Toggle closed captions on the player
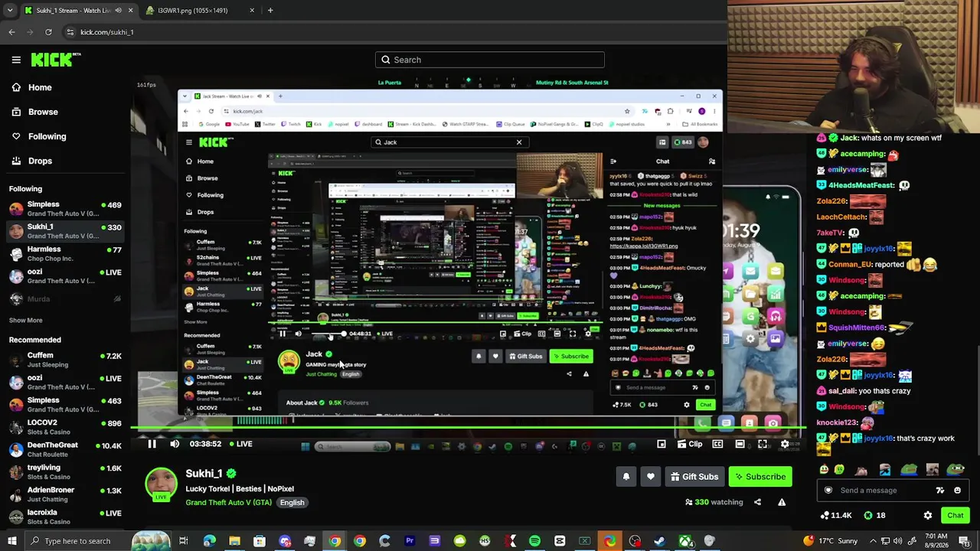 pos(717,444)
